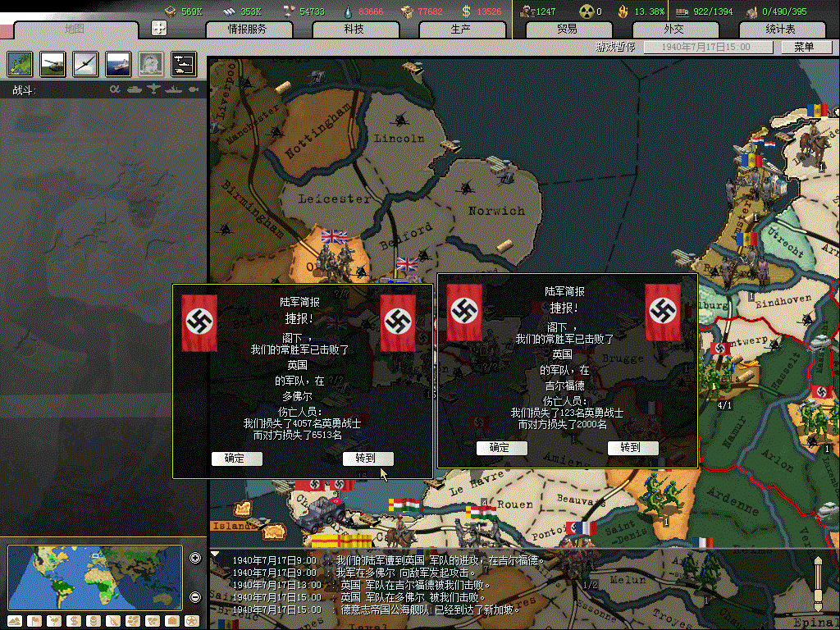Select the Europe map overview icon

pos(20,64)
